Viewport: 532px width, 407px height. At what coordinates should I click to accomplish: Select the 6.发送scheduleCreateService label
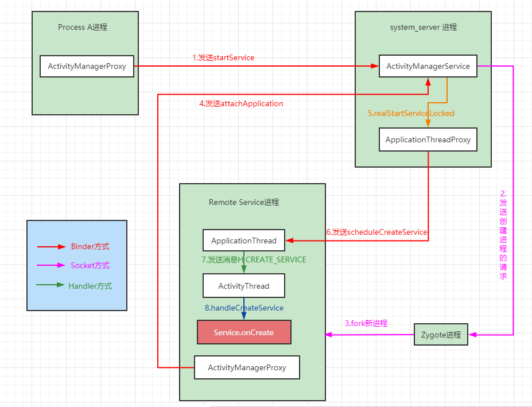point(376,232)
